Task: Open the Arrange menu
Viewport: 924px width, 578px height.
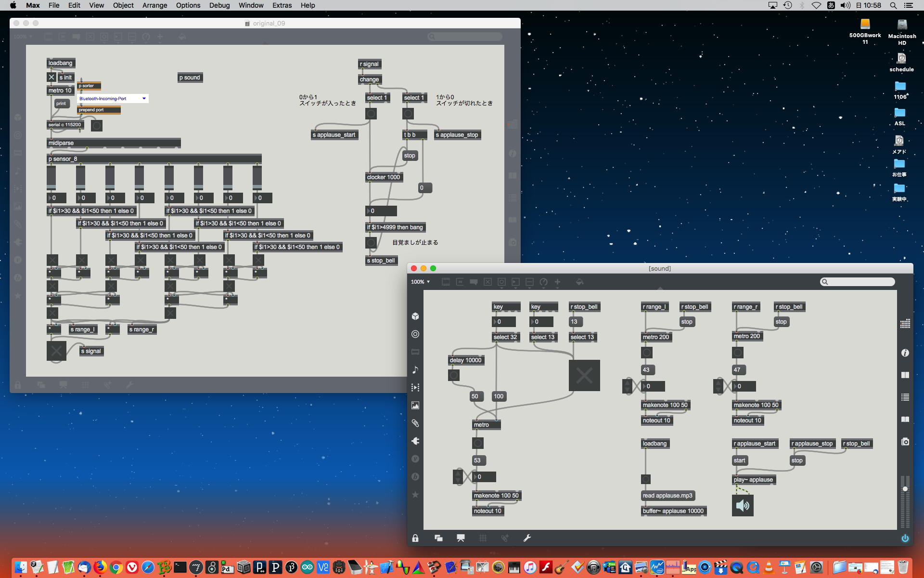Action: click(x=154, y=5)
